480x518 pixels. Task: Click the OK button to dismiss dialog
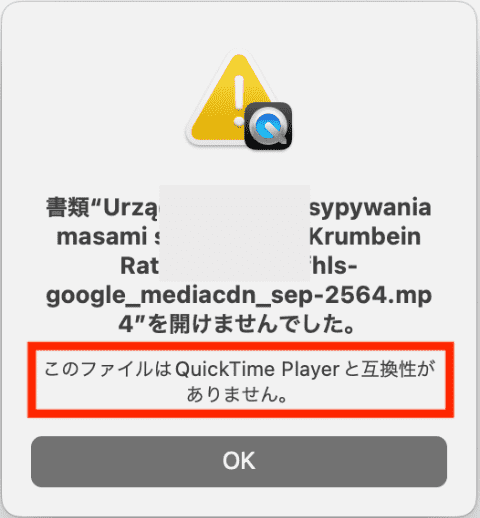(239, 461)
